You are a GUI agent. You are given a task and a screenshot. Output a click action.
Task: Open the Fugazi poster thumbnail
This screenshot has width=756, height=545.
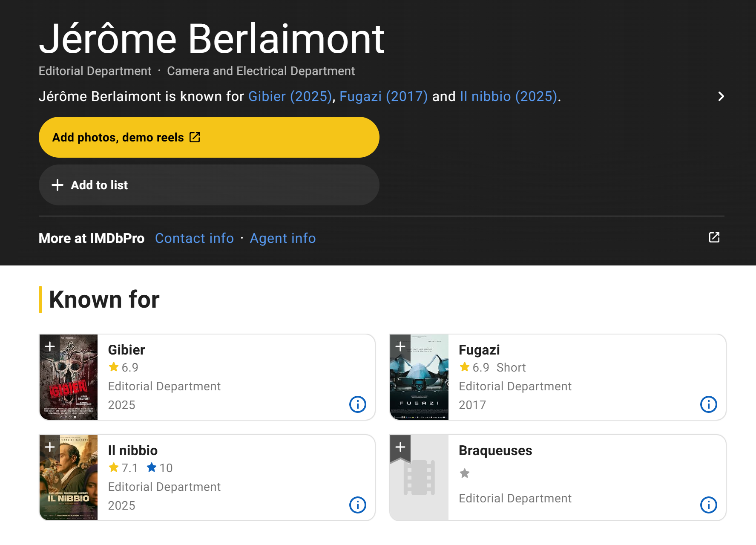tap(419, 377)
